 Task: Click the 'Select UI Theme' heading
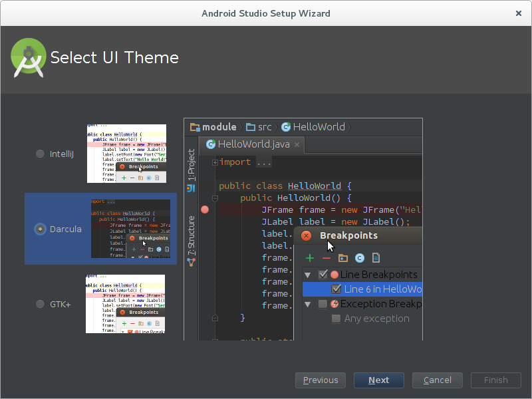pos(114,58)
